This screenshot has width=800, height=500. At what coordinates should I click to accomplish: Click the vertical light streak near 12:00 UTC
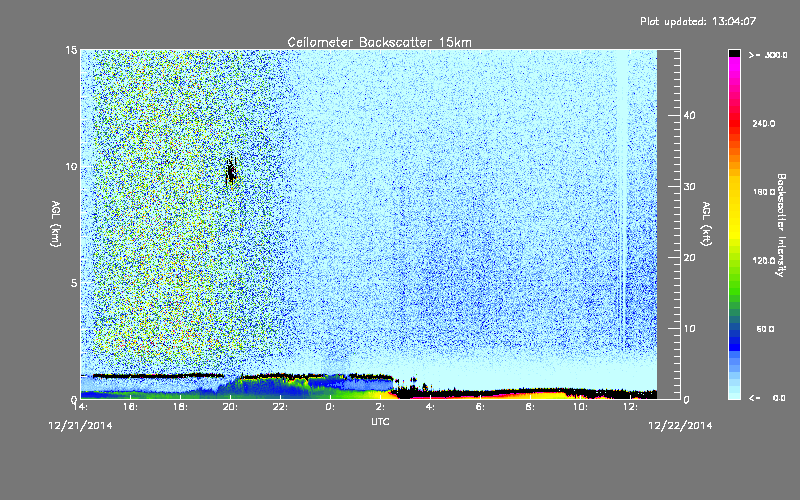(623, 199)
